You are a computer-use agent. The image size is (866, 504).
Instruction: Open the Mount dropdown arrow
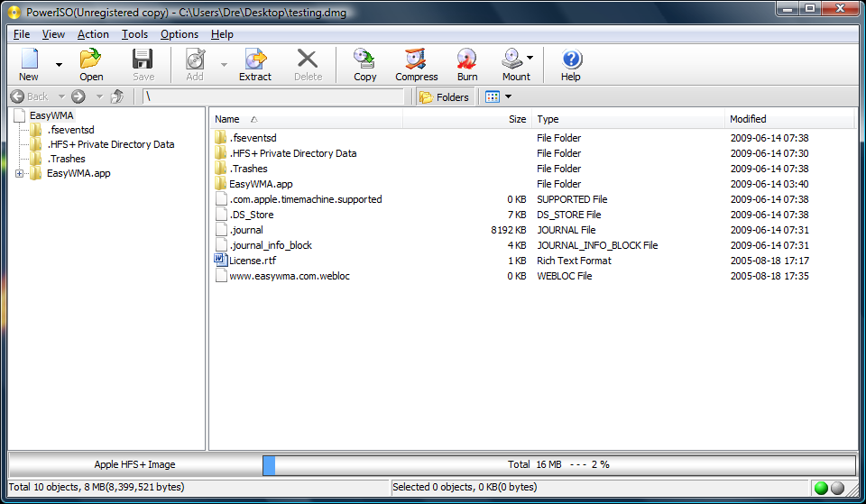point(530,57)
